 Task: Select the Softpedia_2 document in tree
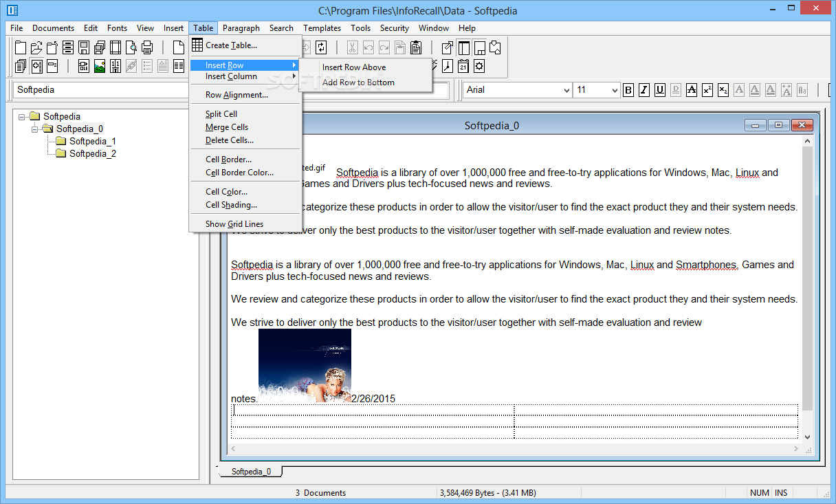tap(93, 153)
